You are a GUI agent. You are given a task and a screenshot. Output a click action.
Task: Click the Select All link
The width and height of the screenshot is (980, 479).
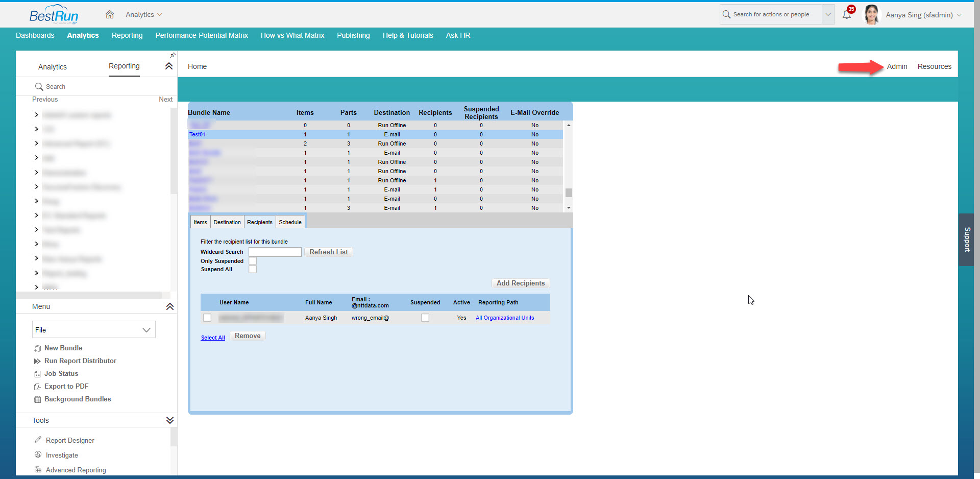pyautogui.click(x=213, y=338)
